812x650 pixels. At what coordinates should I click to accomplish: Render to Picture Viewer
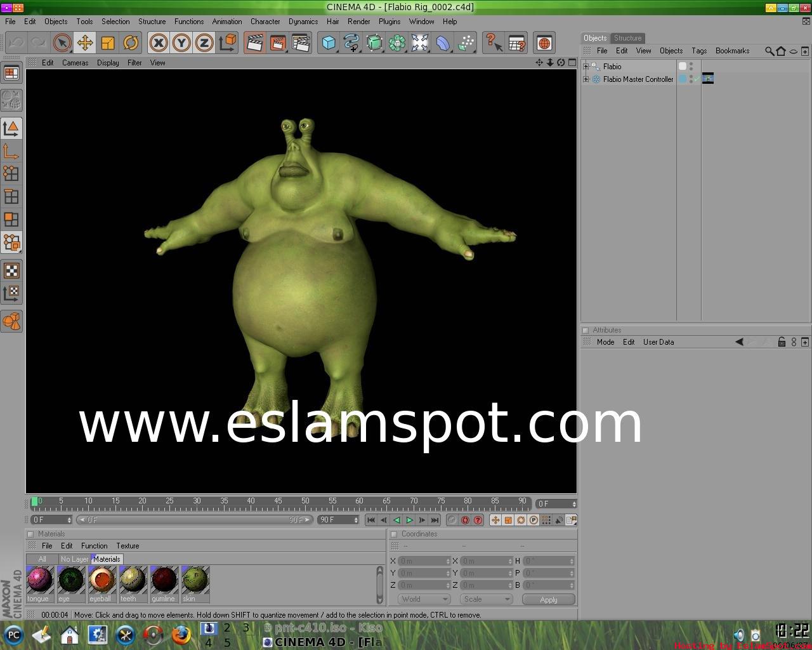coord(278,43)
